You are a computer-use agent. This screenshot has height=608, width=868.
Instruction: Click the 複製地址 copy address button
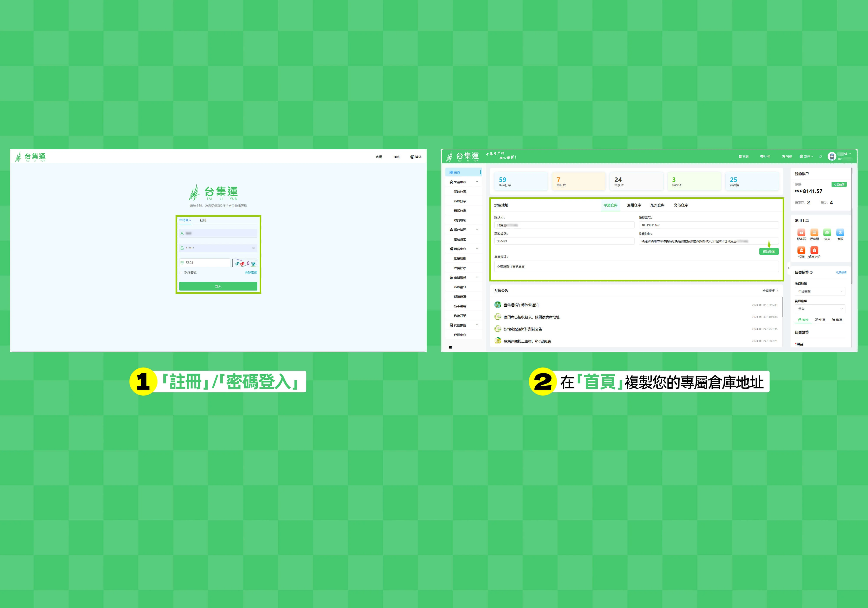click(x=769, y=252)
